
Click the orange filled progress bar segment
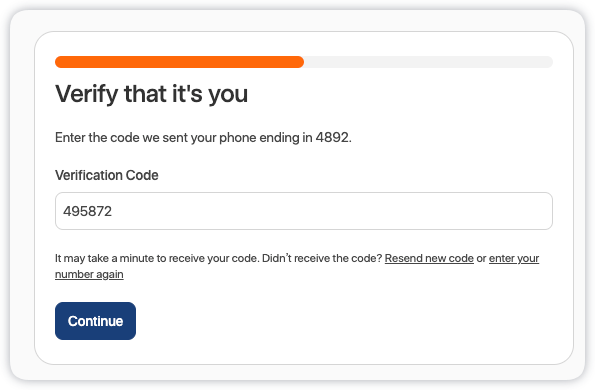[x=179, y=62]
